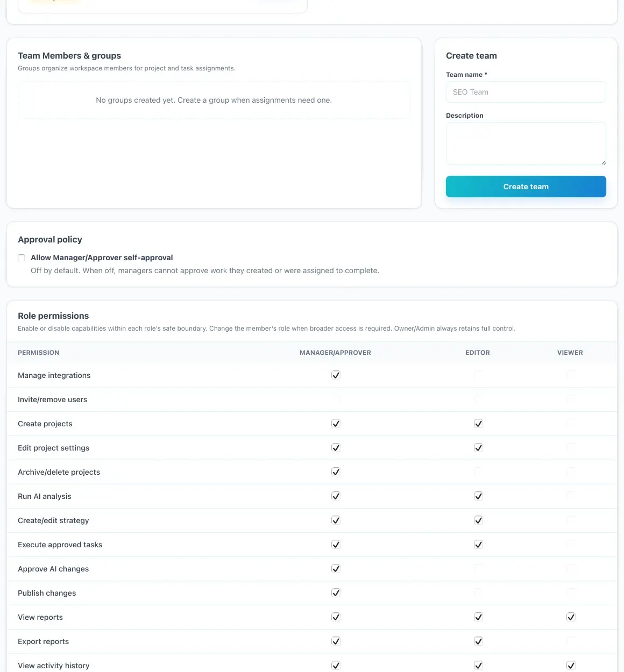This screenshot has height=672, width=624.
Task: Uncheck Create projects for Editor
Action: coord(478,424)
